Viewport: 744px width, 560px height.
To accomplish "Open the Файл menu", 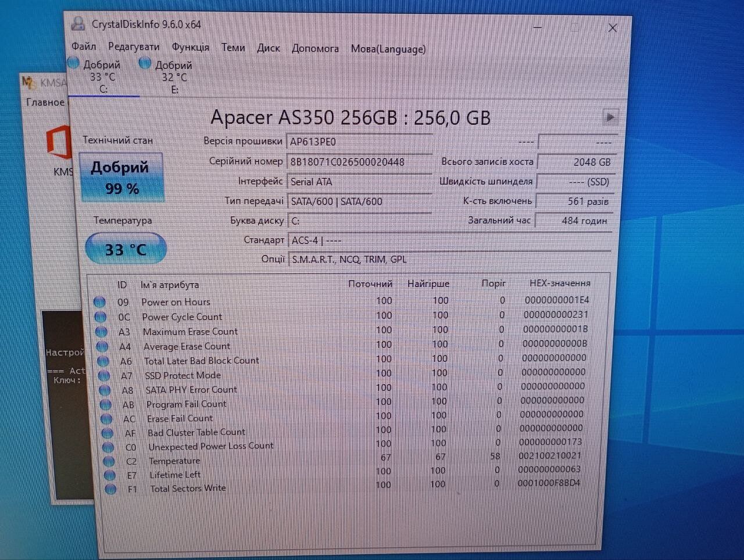I will pyautogui.click(x=84, y=46).
